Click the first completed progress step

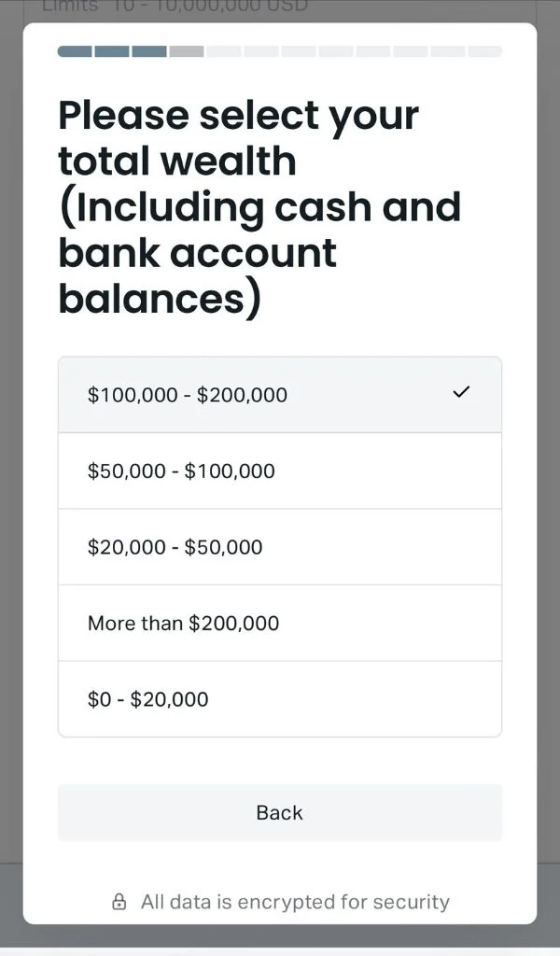pos(75,51)
